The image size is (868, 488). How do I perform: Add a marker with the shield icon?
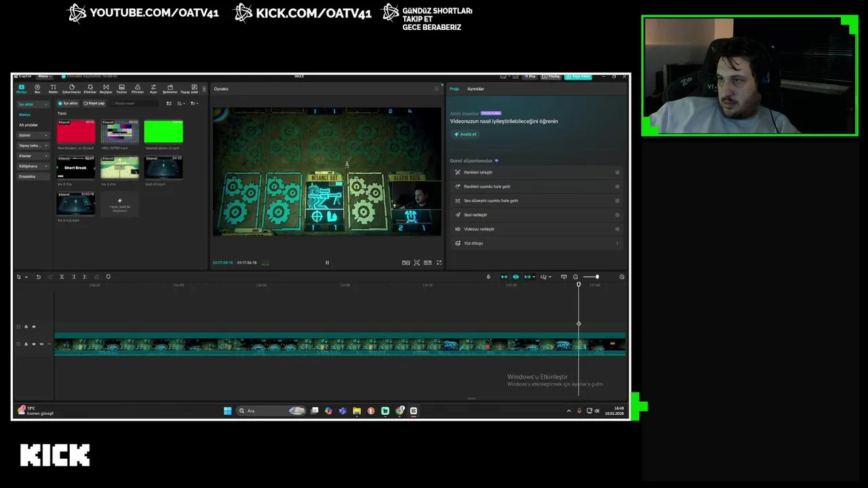108,277
